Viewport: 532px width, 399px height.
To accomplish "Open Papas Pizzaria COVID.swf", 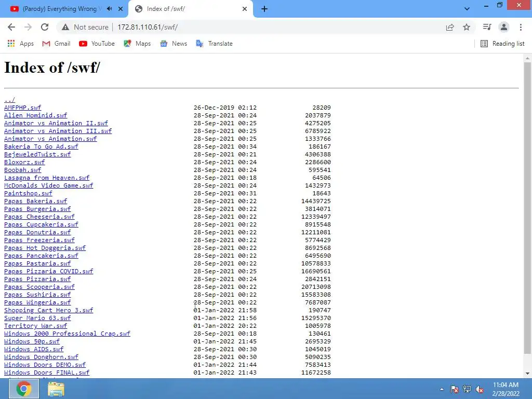I will [48, 271].
